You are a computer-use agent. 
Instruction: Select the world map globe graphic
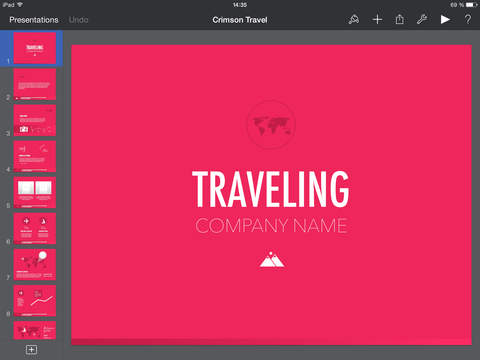(x=271, y=125)
